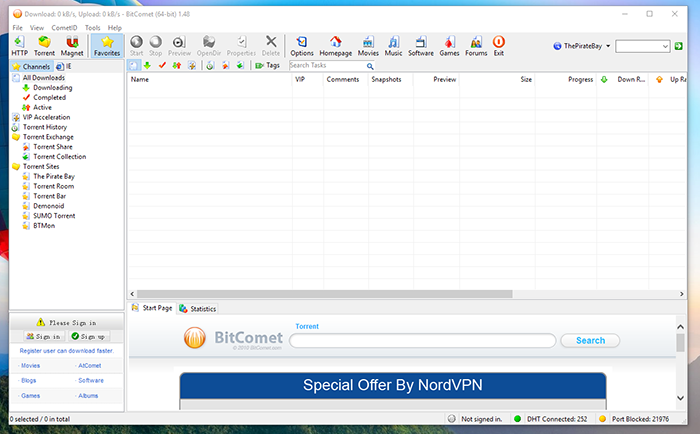The height and width of the screenshot is (434, 700).
Task: Filter completed tasks red checkmark icon
Action: point(162,66)
